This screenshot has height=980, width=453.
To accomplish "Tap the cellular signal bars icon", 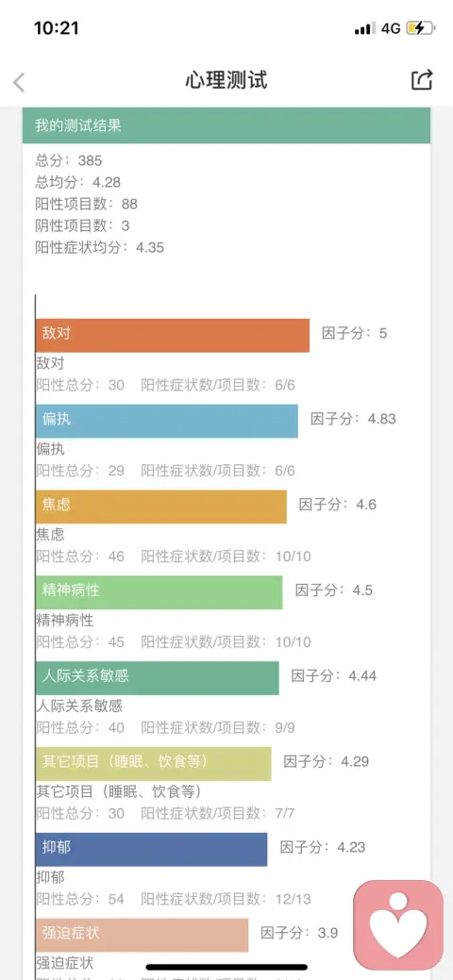I will tap(365, 28).
